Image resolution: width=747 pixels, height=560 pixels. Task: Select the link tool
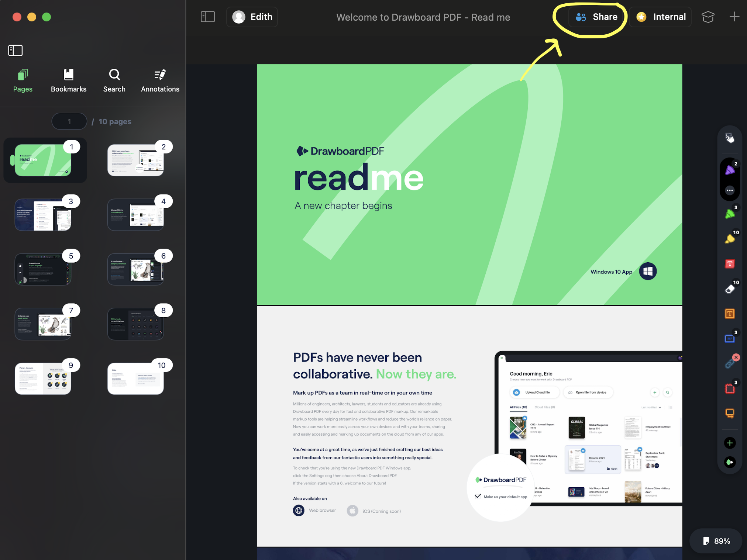point(730,364)
